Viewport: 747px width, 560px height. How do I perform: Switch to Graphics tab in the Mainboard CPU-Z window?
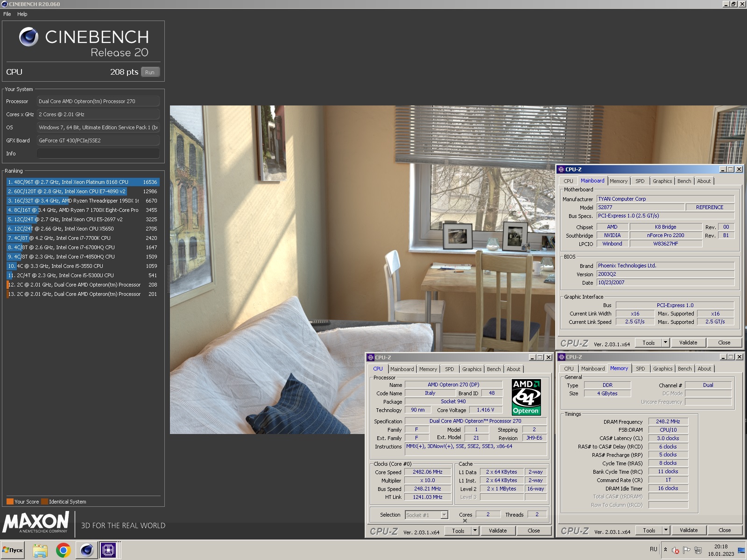click(x=662, y=181)
